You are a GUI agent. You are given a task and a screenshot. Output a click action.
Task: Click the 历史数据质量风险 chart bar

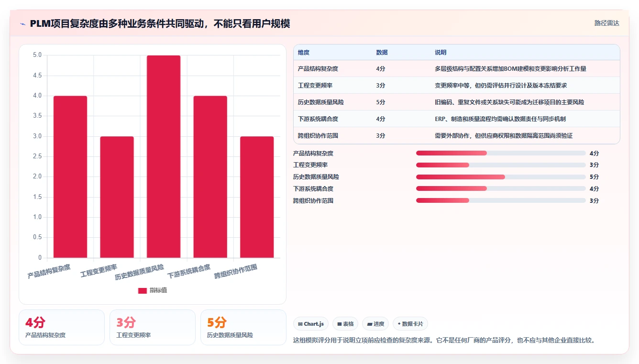click(x=164, y=157)
